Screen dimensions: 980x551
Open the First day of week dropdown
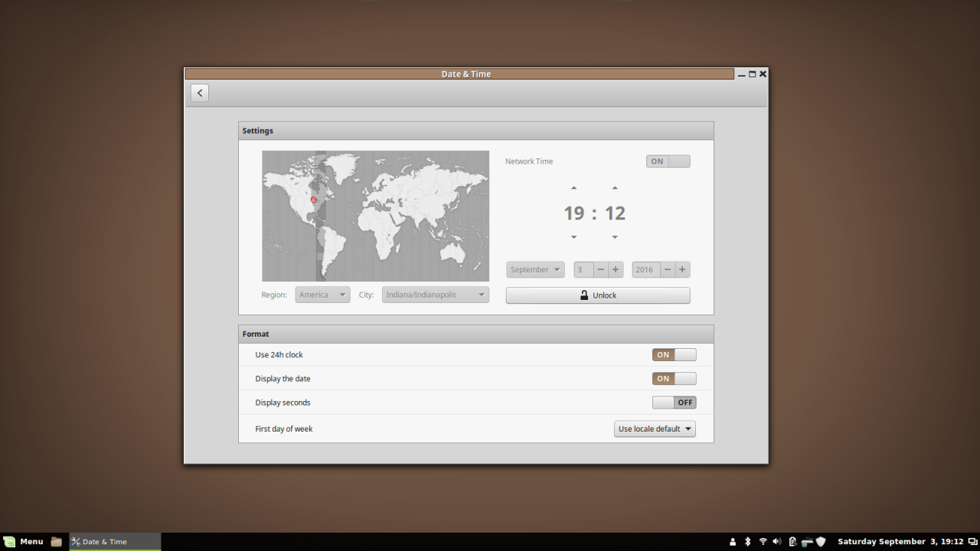coord(655,429)
